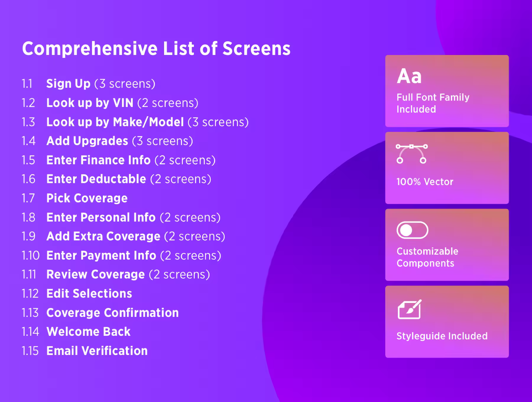Screen dimensions: 532x402
Task: Toggle the Customizable Components switch
Action: coord(412,230)
